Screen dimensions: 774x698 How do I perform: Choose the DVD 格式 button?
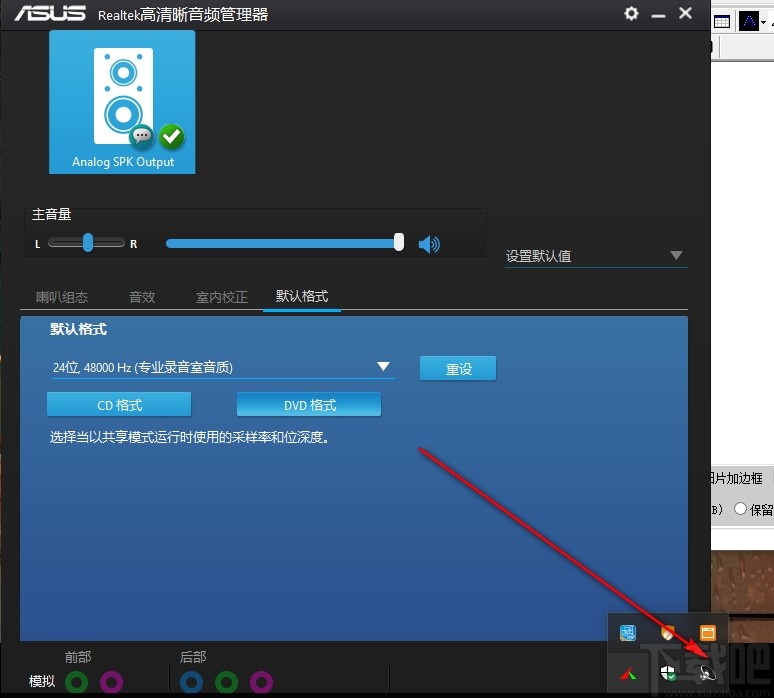click(309, 405)
